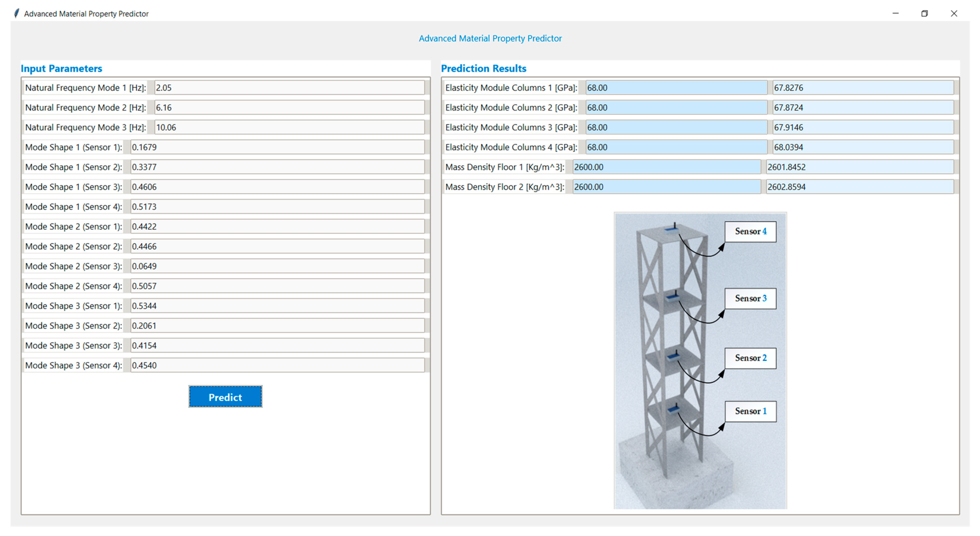The image size is (980, 536).
Task: Click the Mode Shape 2 (Sensor 3) input
Action: click(277, 266)
